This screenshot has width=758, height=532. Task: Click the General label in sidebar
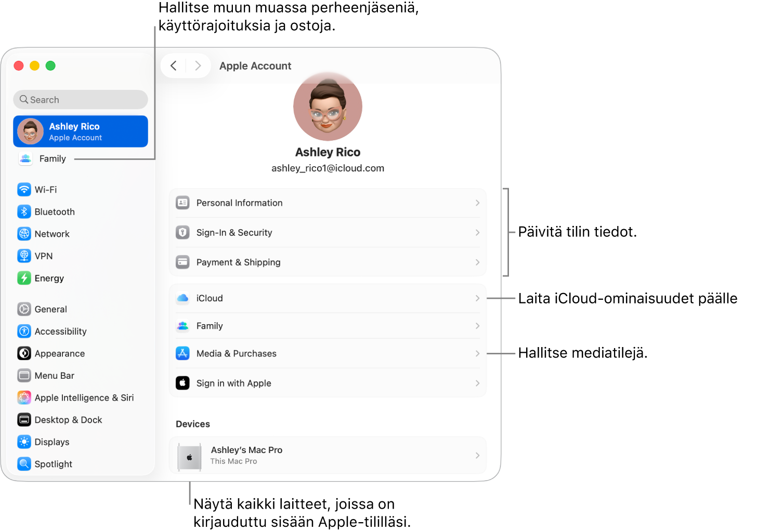point(51,309)
